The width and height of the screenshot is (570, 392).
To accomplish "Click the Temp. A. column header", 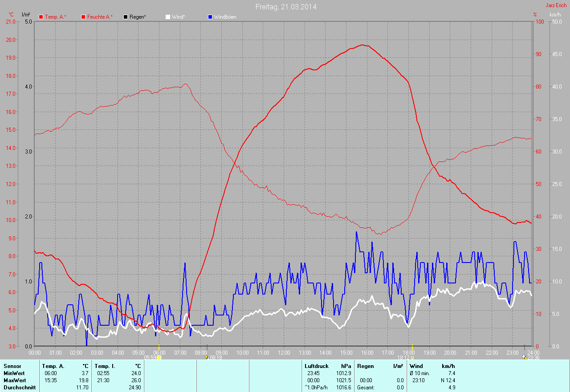I will pos(53,366).
